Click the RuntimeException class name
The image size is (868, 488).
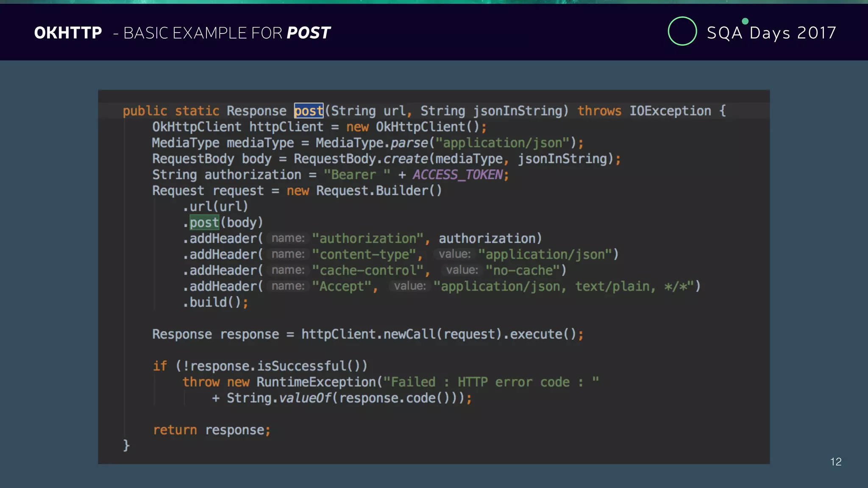click(316, 382)
